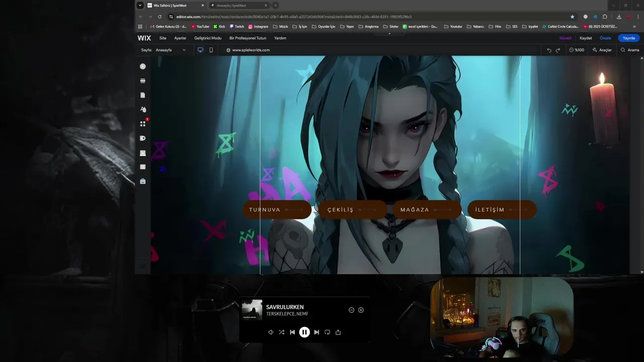Open the Yardım menu
The width and height of the screenshot is (644, 362).
click(280, 38)
